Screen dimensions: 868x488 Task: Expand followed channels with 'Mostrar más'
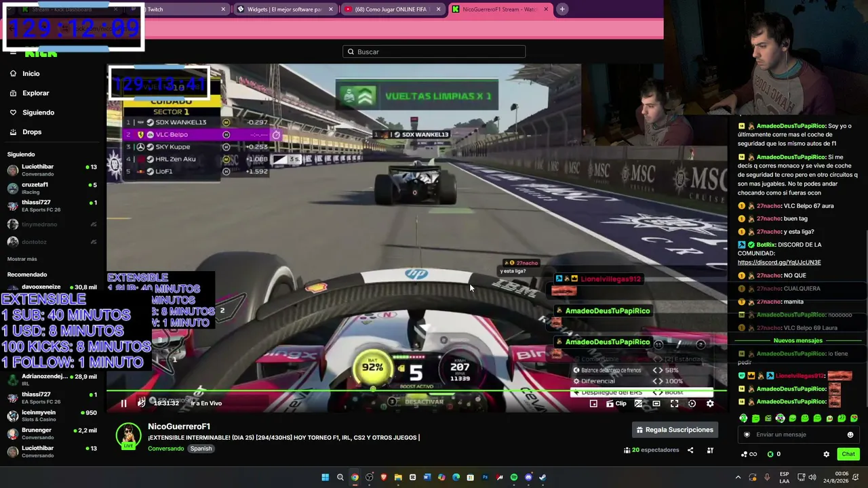coord(22,259)
